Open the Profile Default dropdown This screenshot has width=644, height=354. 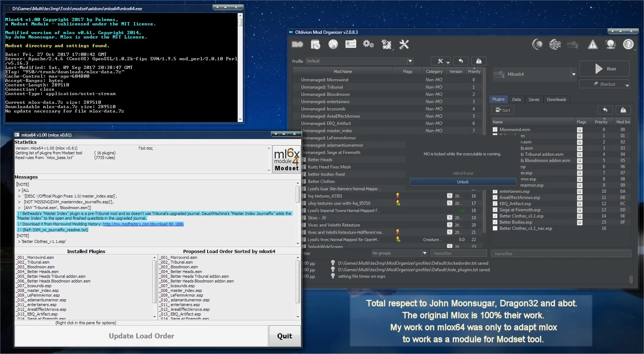[359, 61]
